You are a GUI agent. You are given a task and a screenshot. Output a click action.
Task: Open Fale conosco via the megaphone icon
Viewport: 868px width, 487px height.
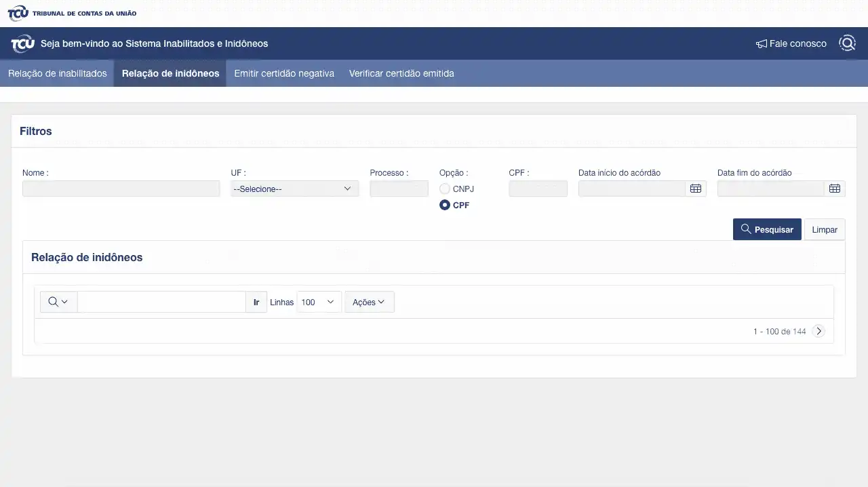pyautogui.click(x=762, y=44)
